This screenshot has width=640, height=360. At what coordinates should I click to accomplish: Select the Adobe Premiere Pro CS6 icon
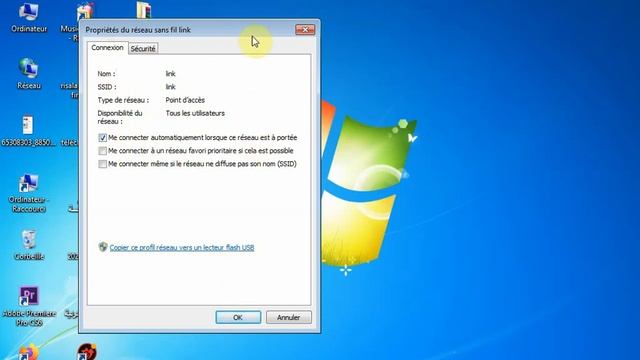[29, 306]
